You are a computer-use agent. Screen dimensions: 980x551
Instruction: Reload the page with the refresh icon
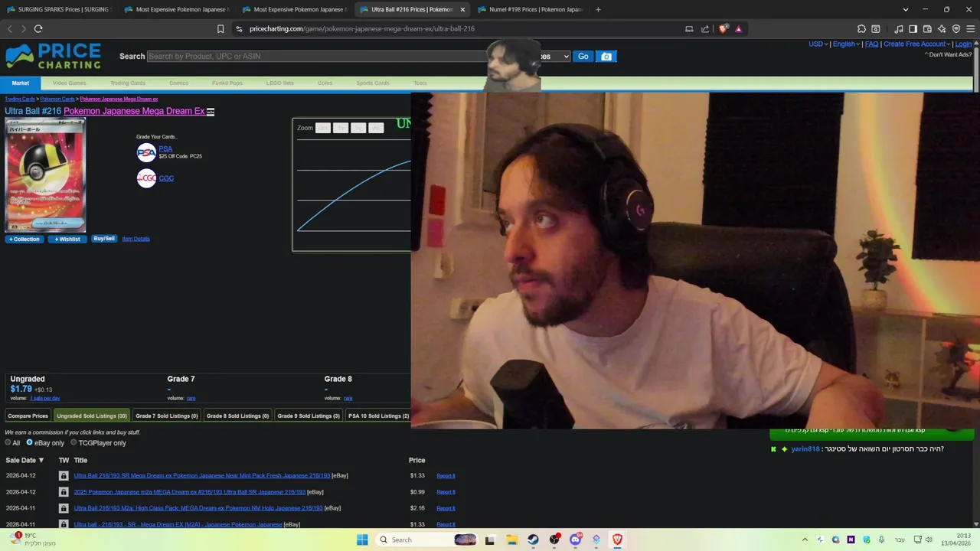(x=38, y=29)
